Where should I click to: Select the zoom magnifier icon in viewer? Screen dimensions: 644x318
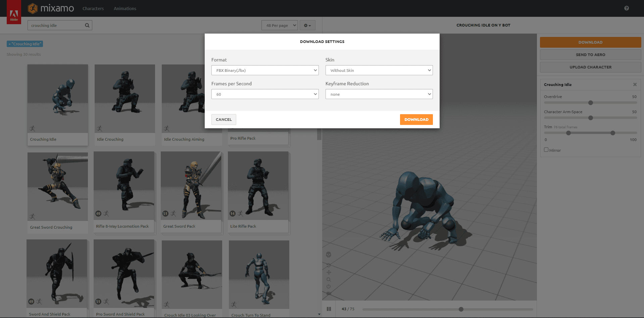pos(329,279)
